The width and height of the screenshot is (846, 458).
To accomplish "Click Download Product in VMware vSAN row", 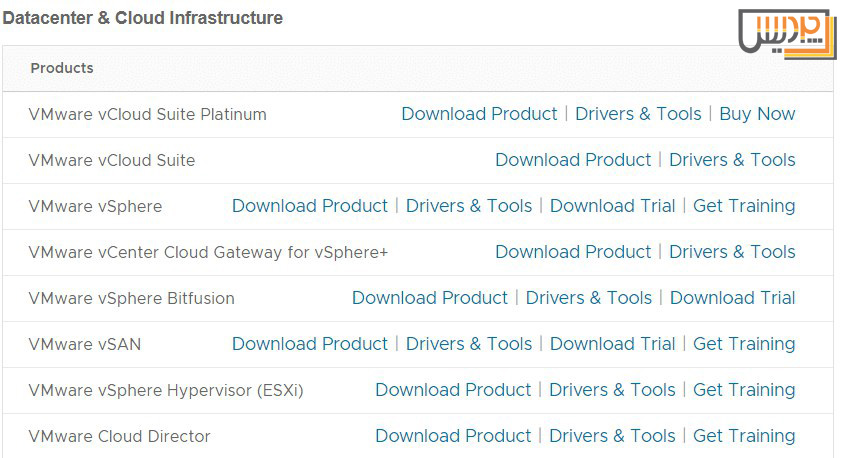I will [x=310, y=344].
